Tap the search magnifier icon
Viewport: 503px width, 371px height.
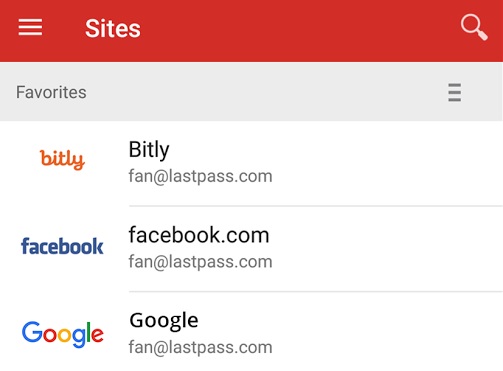(474, 27)
